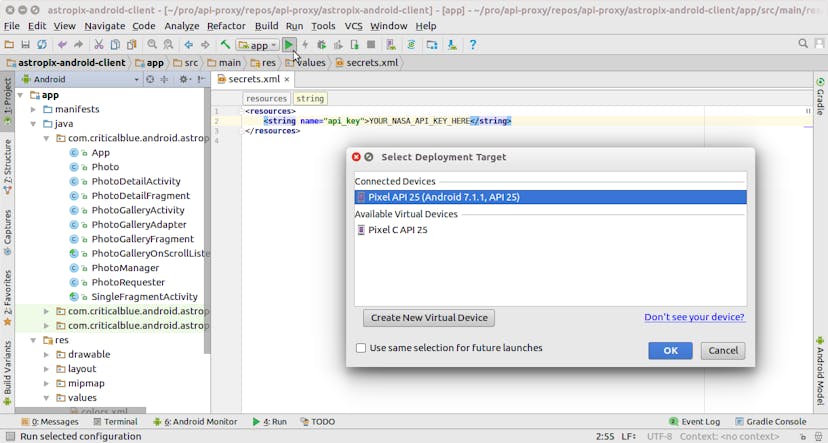Expand the manifests folder
This screenshot has height=443, width=828.
click(x=33, y=109)
